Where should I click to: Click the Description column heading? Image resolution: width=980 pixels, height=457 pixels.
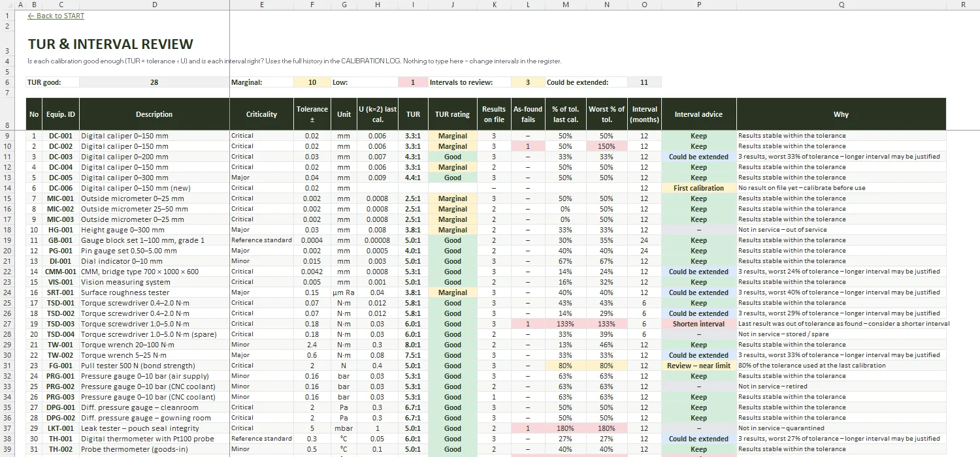[x=154, y=114]
